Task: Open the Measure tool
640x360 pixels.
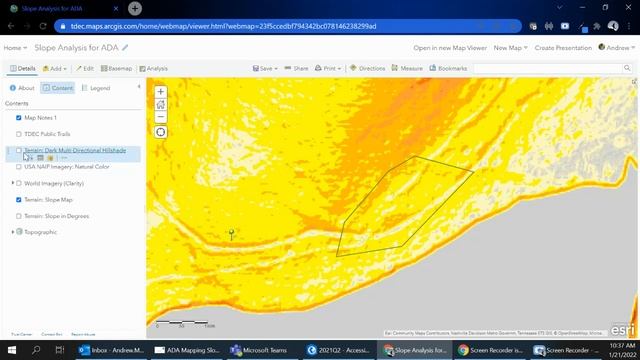Action: point(407,69)
